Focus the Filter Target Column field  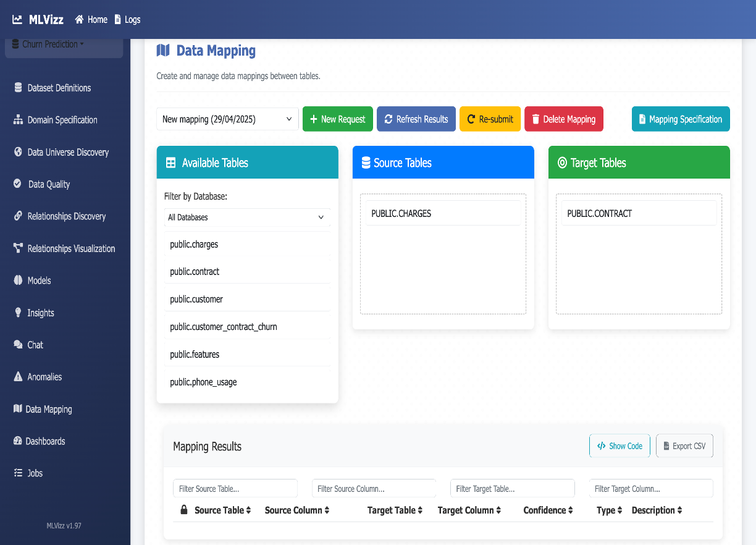coord(651,488)
